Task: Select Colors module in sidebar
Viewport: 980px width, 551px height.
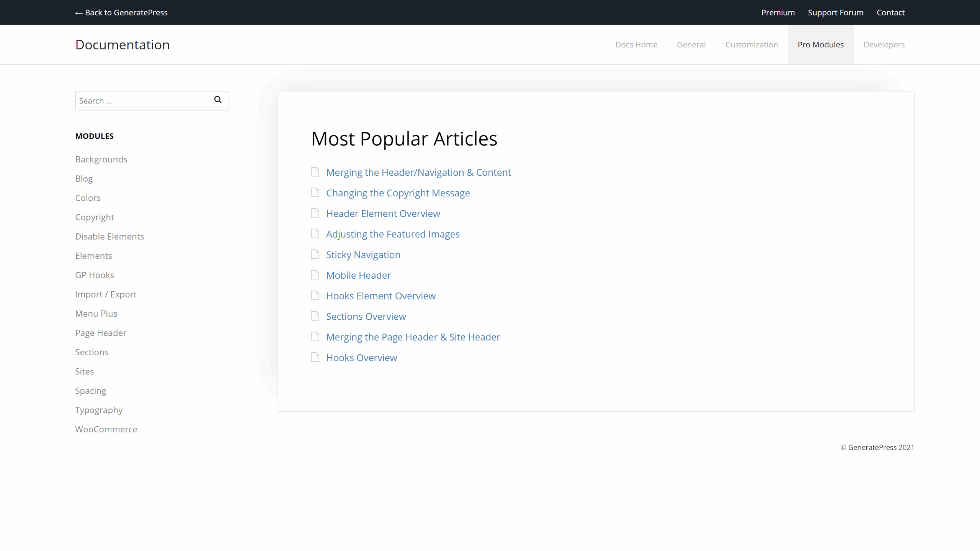Action: (x=88, y=198)
